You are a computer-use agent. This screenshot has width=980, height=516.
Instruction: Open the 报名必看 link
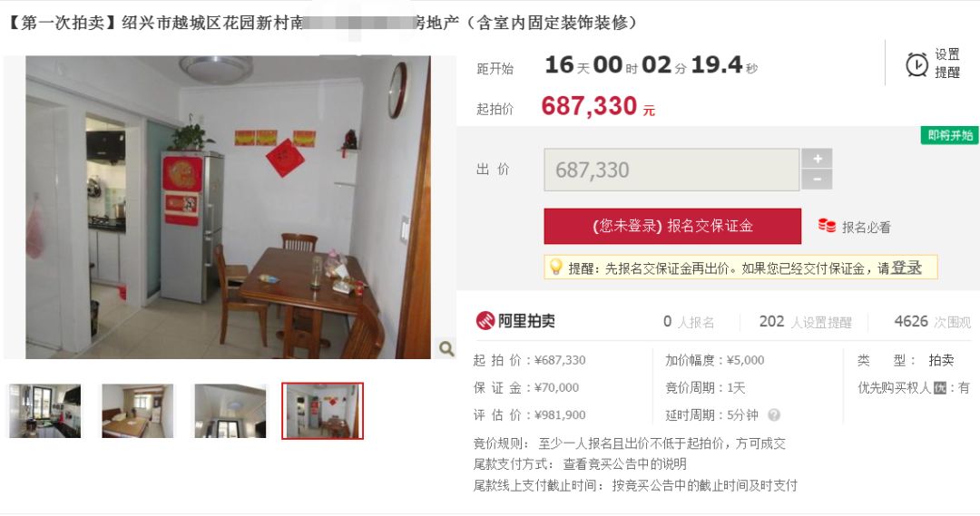coord(867,228)
